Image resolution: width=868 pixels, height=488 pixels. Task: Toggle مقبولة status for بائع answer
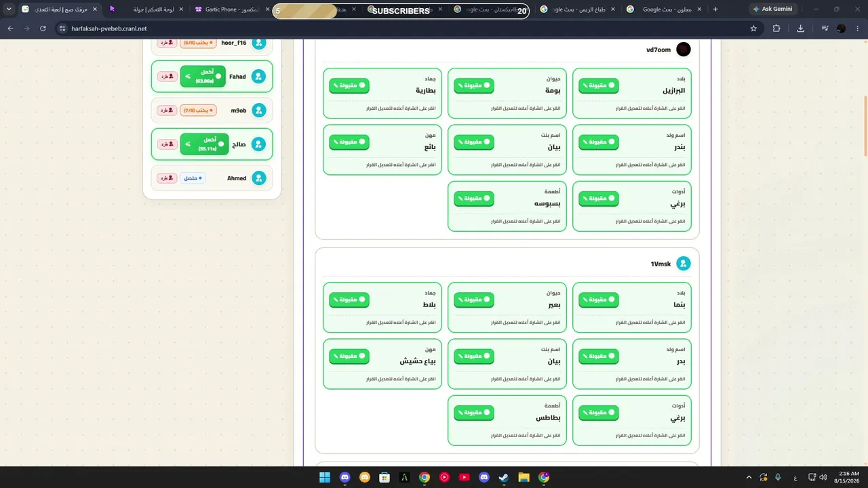point(349,142)
